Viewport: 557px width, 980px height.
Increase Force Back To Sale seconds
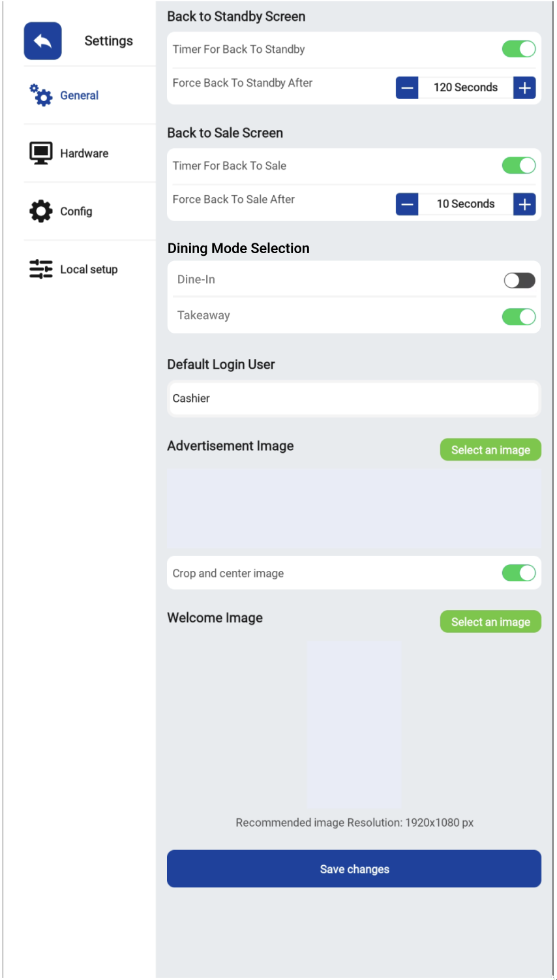coord(524,204)
